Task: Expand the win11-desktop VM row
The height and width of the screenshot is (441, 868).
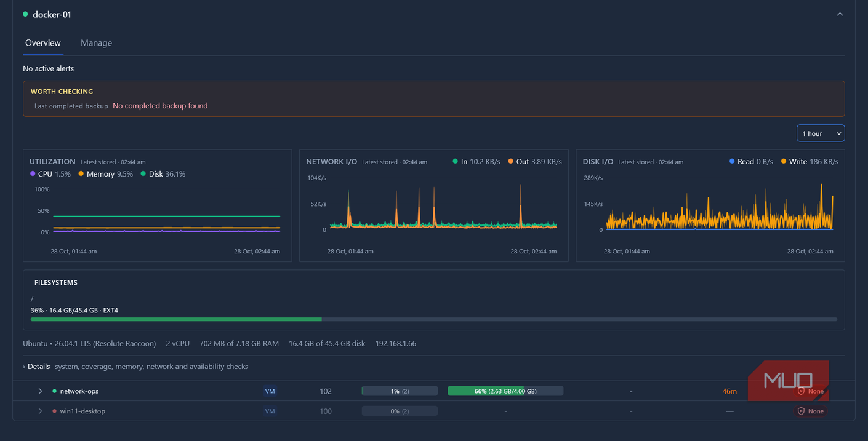Action: point(41,411)
